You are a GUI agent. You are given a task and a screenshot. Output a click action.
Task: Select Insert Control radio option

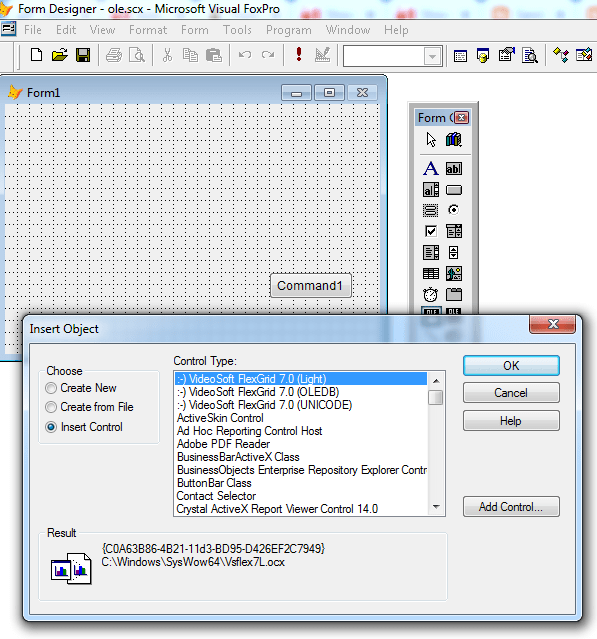[x=84, y=427]
